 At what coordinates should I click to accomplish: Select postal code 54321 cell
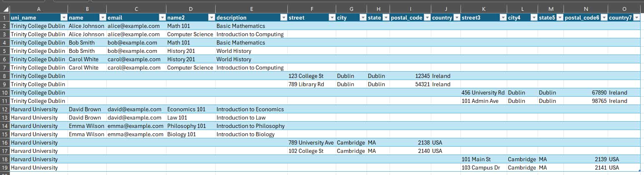410,84
